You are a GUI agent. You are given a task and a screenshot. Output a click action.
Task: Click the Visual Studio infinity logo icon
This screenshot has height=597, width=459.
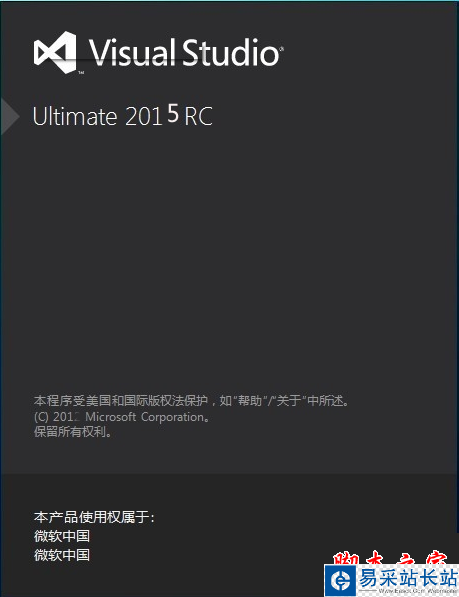point(55,53)
